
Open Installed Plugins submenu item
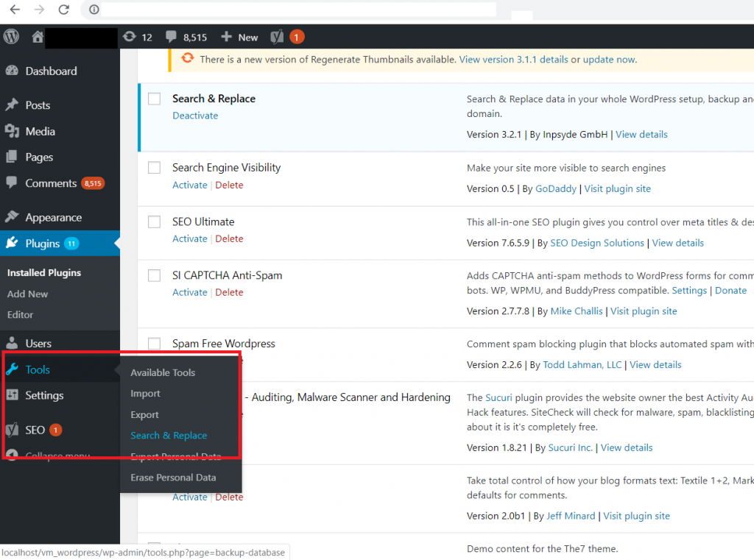pos(44,272)
